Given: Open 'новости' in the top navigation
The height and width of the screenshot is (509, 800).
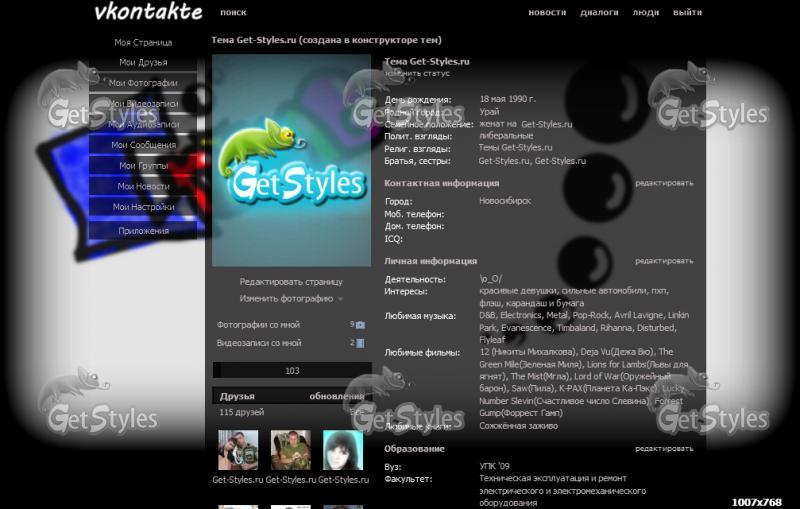Looking at the screenshot, I should [547, 13].
